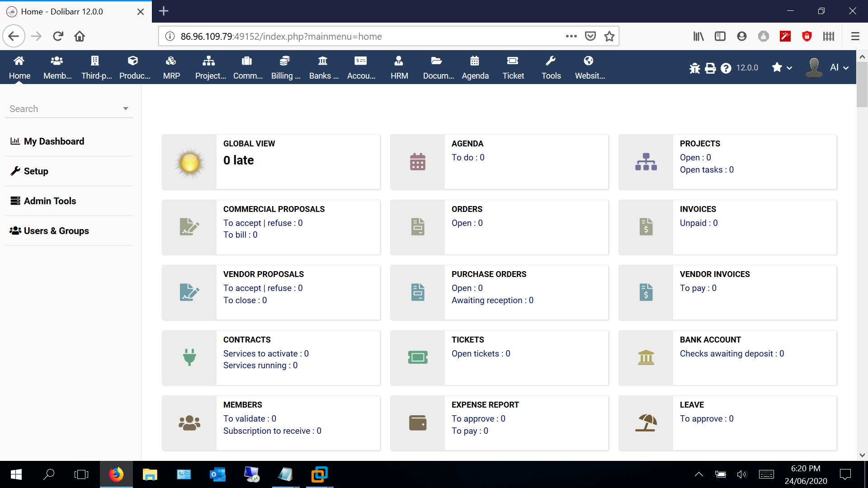Open Commerce module in top bar
The image size is (868, 488).
[247, 67]
